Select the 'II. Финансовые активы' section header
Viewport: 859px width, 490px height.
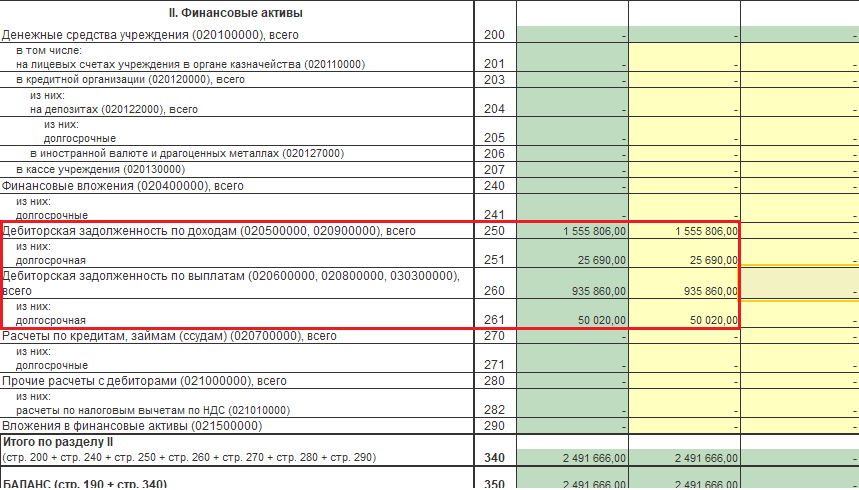point(236,13)
